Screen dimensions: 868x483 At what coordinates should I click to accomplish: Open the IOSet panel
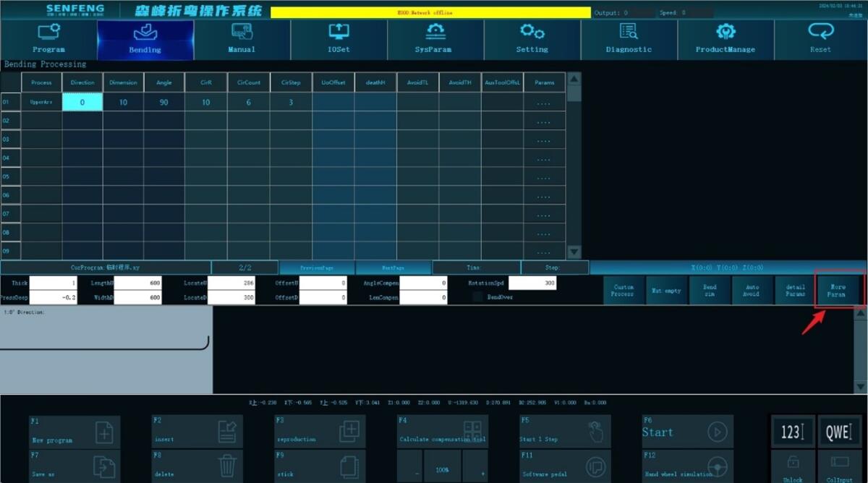339,39
